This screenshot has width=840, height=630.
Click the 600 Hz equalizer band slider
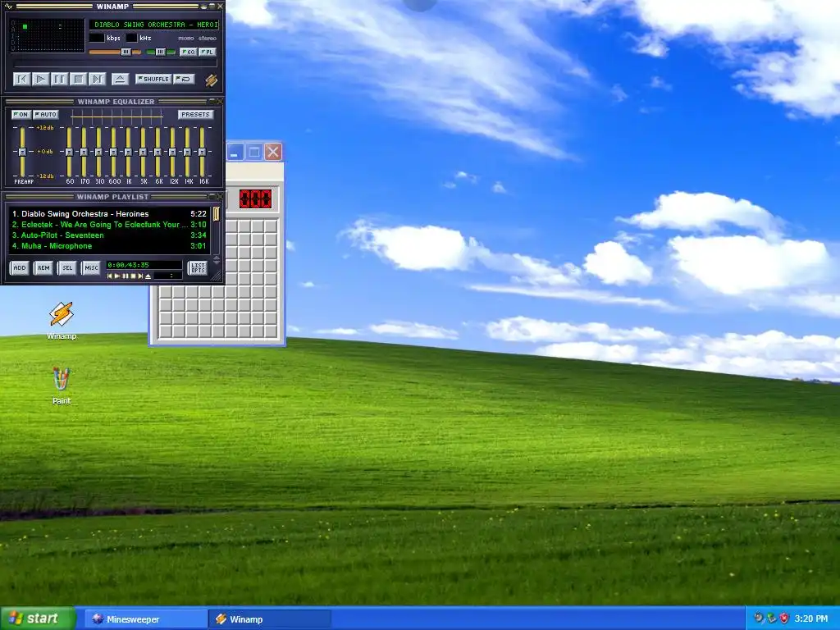113,152
